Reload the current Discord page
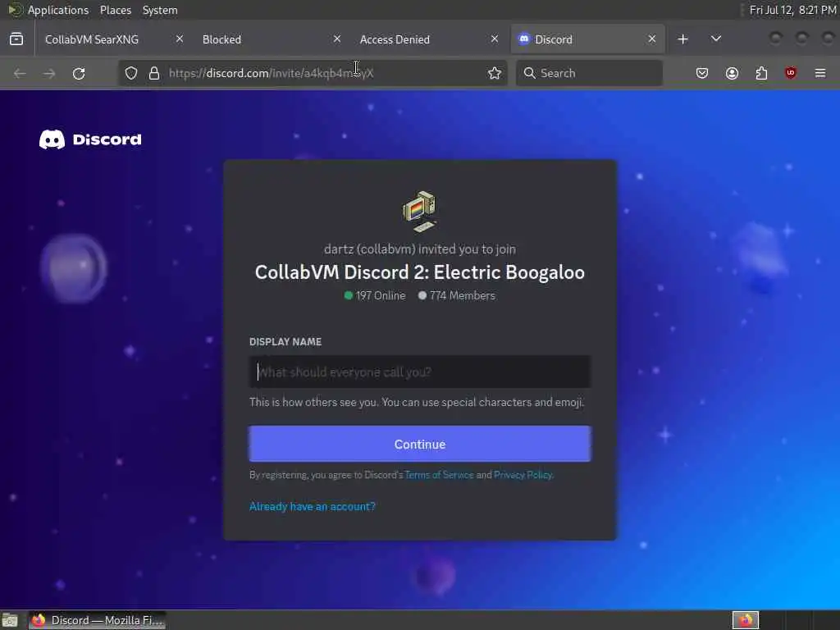Image resolution: width=840 pixels, height=630 pixels. click(x=79, y=73)
